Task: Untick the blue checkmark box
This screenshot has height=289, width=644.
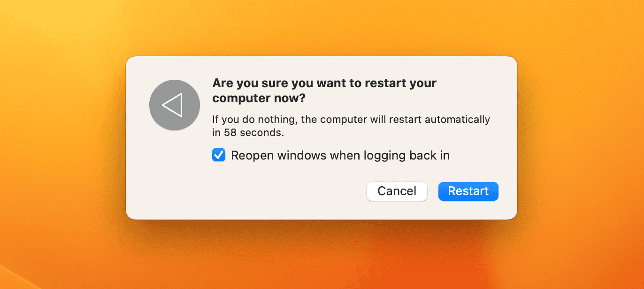Action: tap(219, 155)
